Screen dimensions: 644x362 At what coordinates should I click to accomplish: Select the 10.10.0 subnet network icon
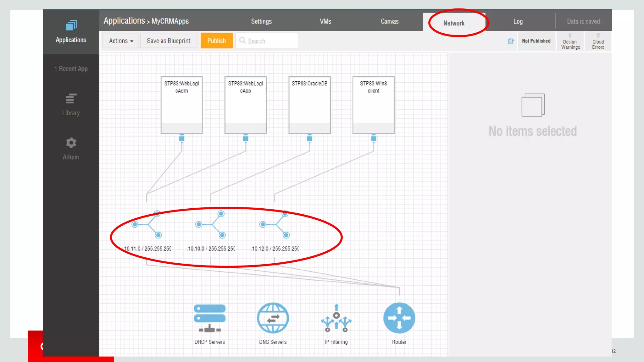tap(210, 224)
